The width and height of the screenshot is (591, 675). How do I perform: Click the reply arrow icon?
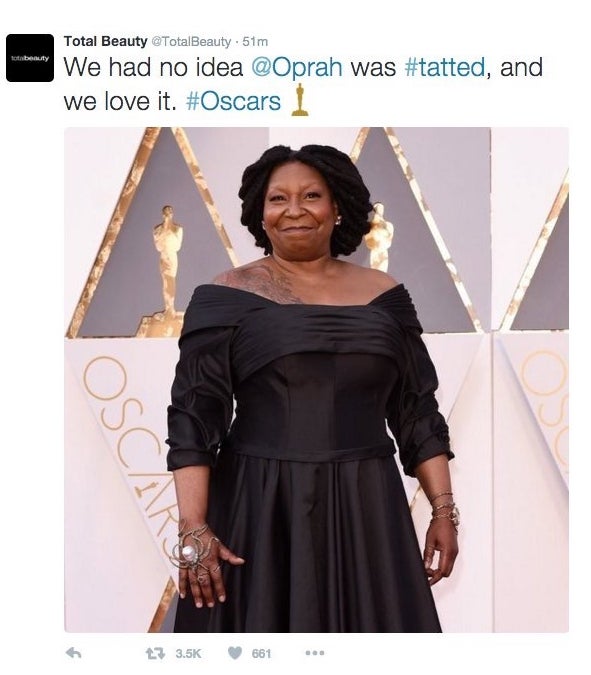click(x=74, y=653)
